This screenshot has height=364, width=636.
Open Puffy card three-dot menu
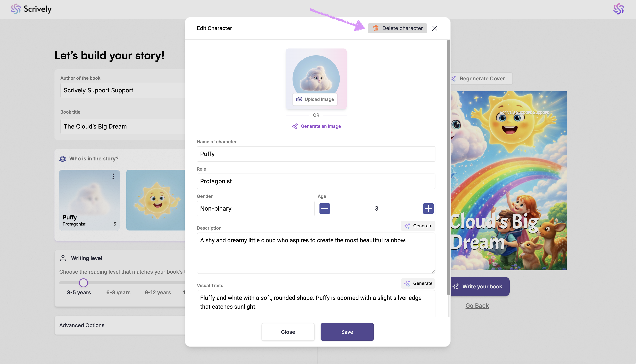pos(113,176)
